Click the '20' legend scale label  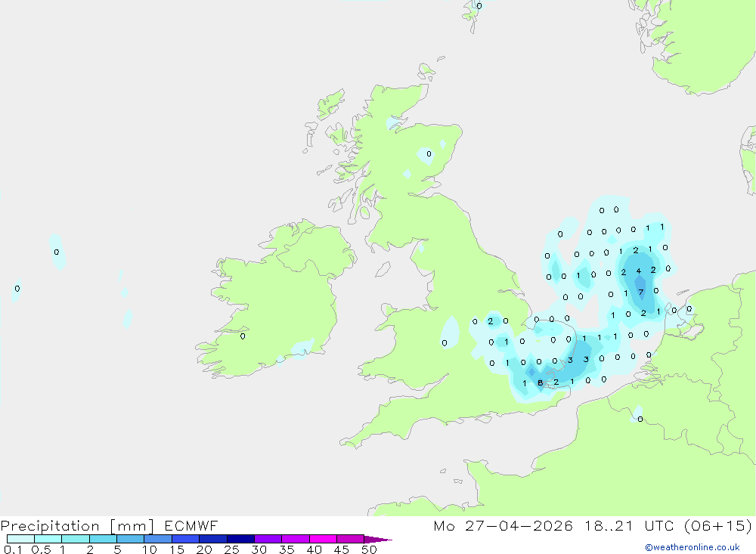(204, 549)
